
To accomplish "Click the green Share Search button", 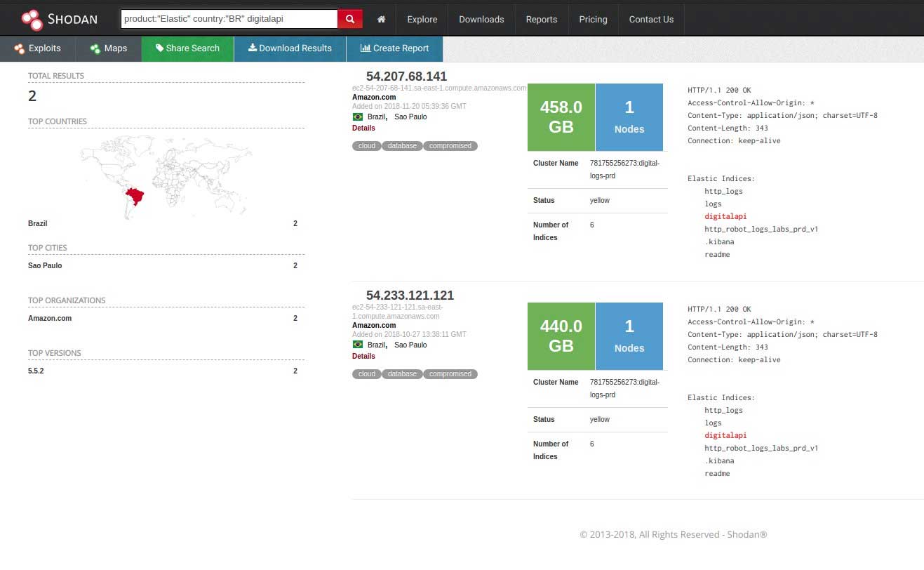I will pos(187,48).
